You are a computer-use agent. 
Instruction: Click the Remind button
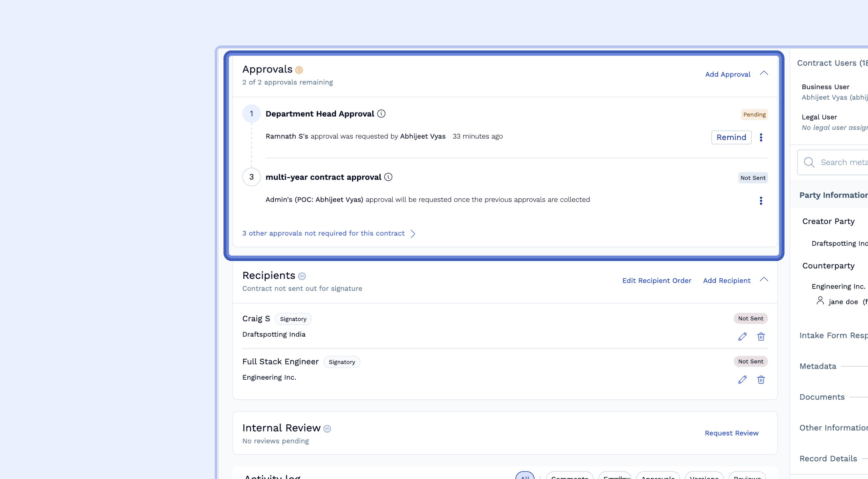[731, 137]
